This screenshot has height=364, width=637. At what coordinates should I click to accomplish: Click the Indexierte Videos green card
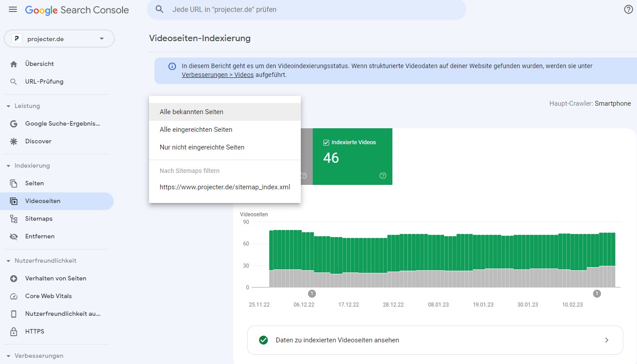coord(352,157)
